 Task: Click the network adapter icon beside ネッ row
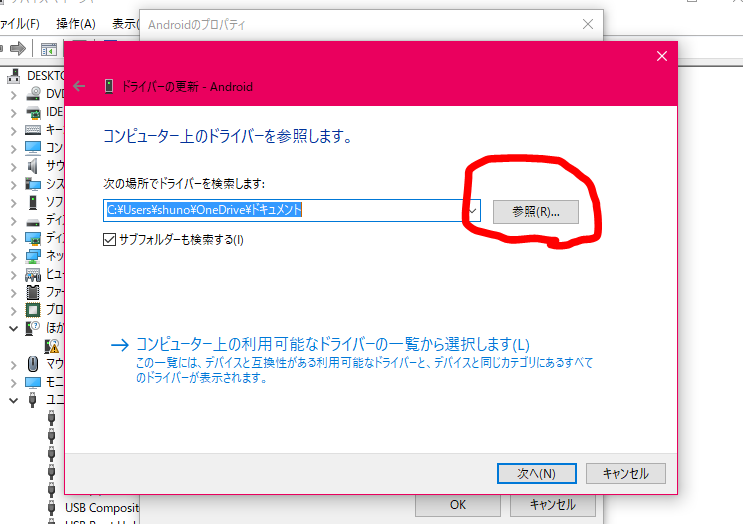pyautogui.click(x=33, y=256)
